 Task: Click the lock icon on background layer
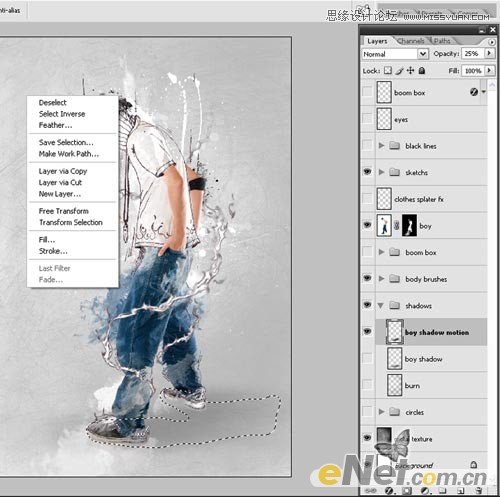click(x=473, y=464)
